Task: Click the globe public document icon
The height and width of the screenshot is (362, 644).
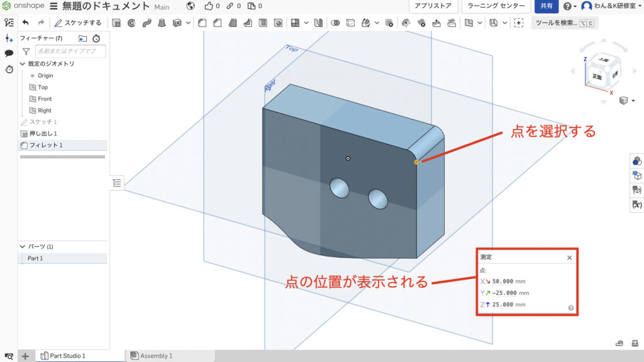Action: (190, 6)
